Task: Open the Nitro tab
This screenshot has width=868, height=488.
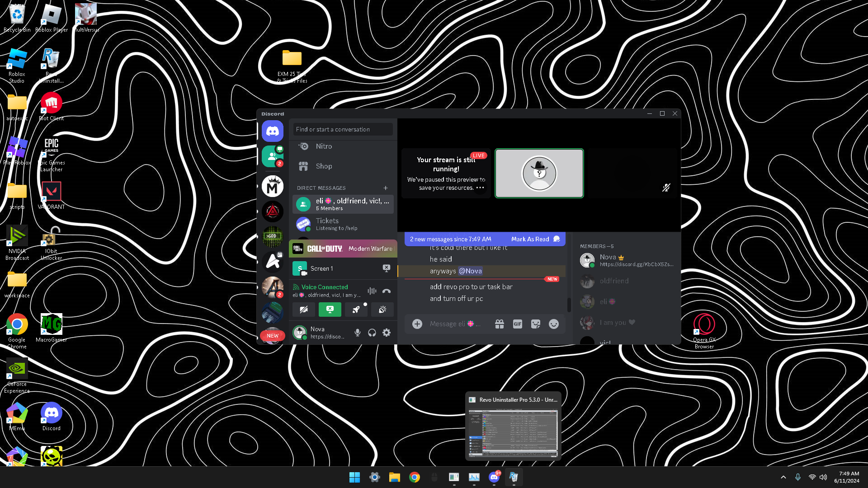Action: pos(324,146)
